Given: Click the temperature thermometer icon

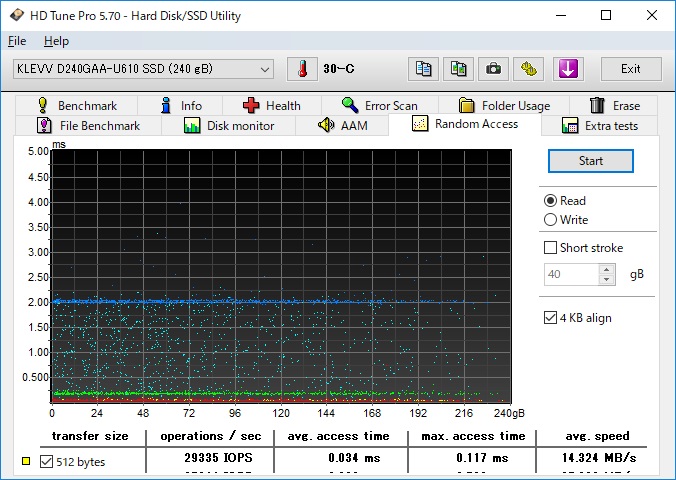Looking at the screenshot, I should pos(301,69).
